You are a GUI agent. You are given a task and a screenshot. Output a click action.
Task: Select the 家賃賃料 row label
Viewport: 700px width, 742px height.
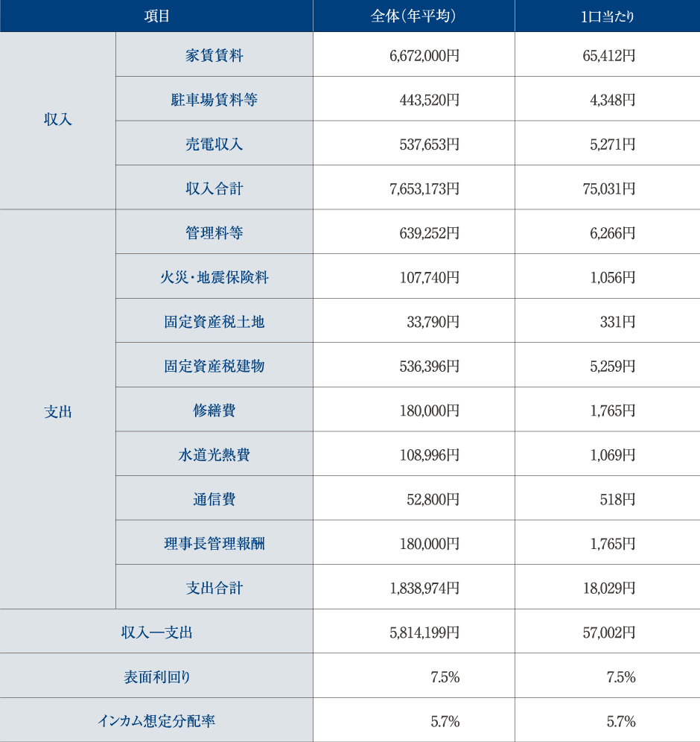click(214, 55)
